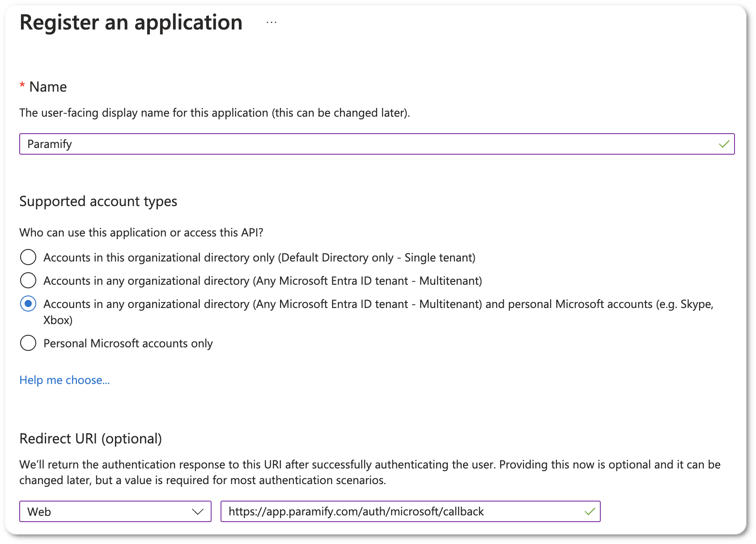Expand the Web platform dropdown
The width and height of the screenshot is (756, 544).
115,511
